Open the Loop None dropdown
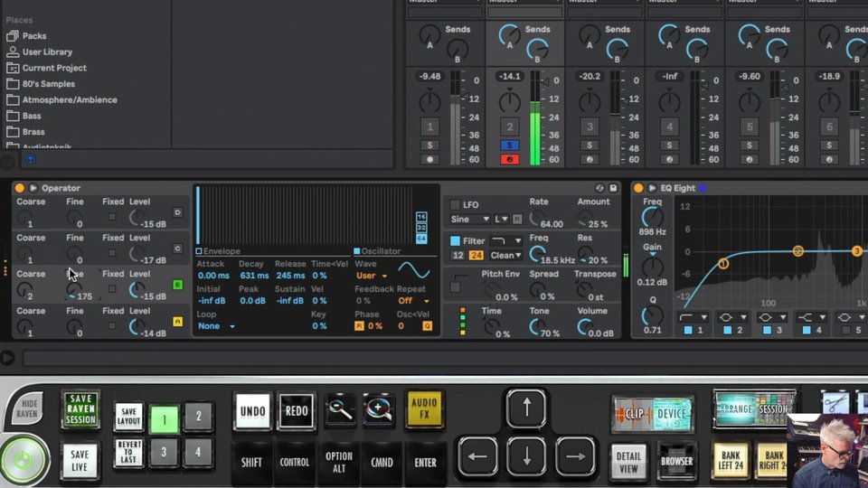 216,326
